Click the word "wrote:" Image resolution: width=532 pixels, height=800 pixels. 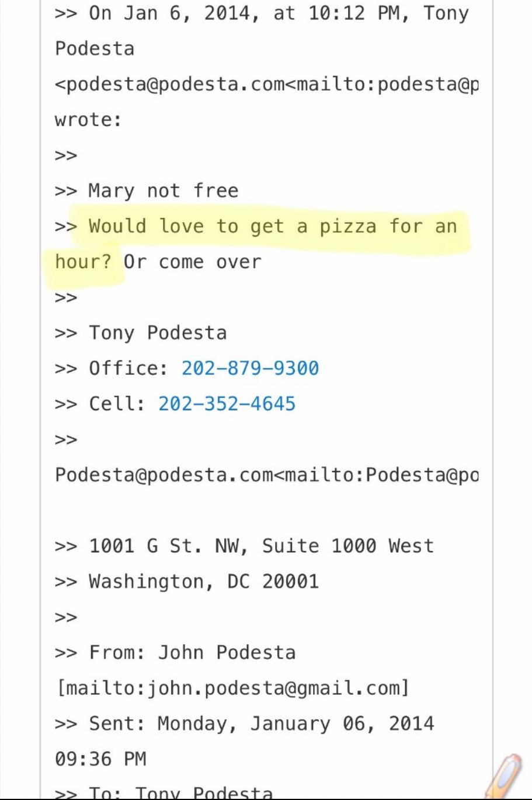pos(88,120)
